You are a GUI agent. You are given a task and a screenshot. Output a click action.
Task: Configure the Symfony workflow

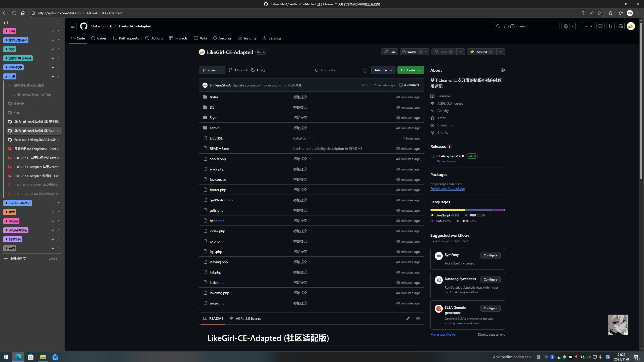point(490,255)
